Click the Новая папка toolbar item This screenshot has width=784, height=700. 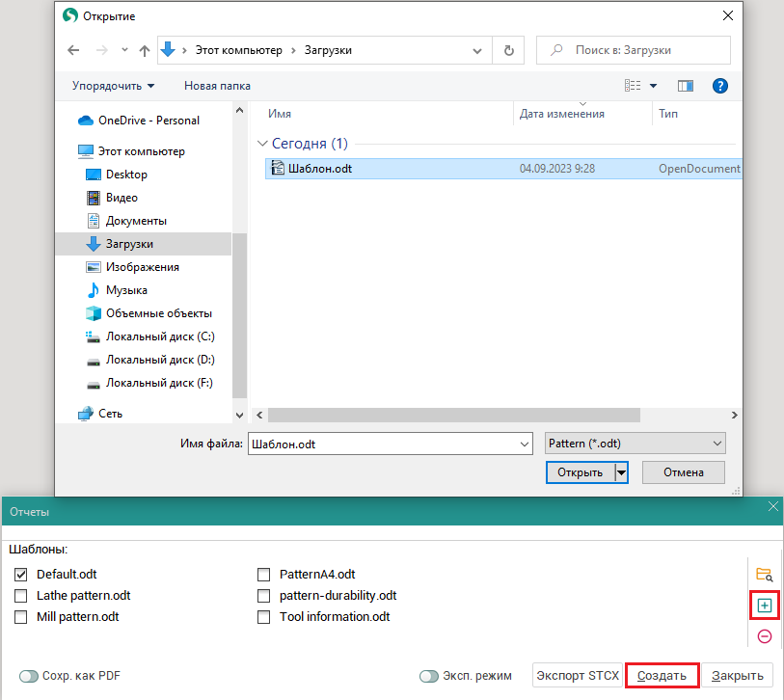coord(217,86)
